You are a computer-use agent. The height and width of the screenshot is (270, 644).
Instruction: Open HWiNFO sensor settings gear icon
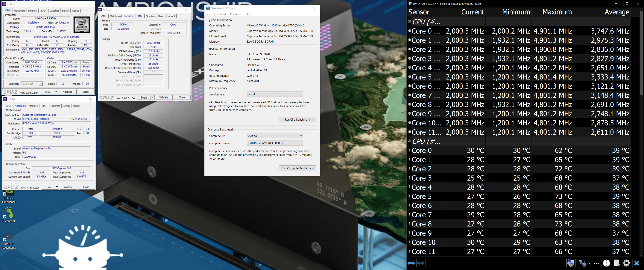point(627,263)
